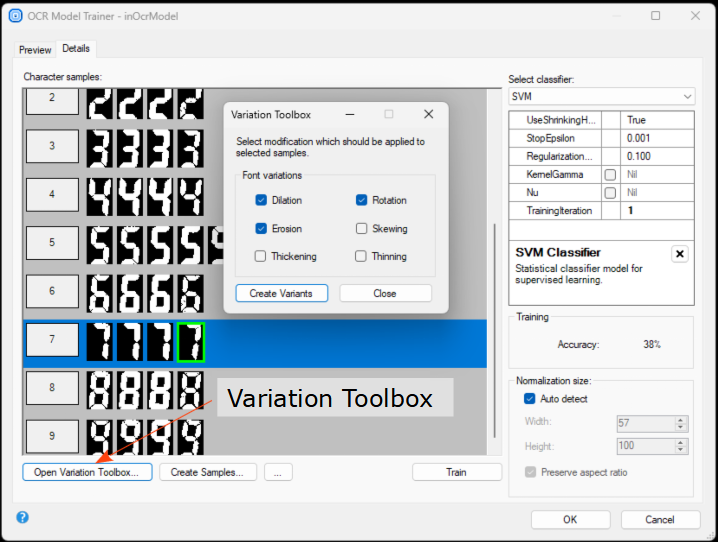Click the blue help question mark icon
The height and width of the screenshot is (542, 718).
coord(23,517)
